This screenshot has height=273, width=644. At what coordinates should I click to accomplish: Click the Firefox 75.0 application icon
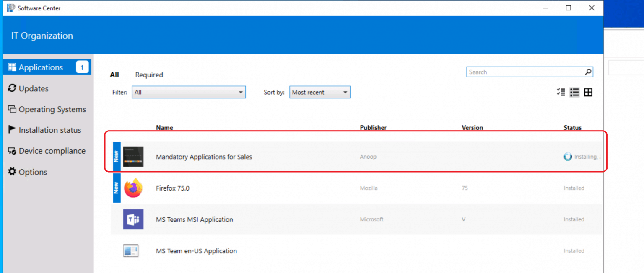click(x=133, y=188)
